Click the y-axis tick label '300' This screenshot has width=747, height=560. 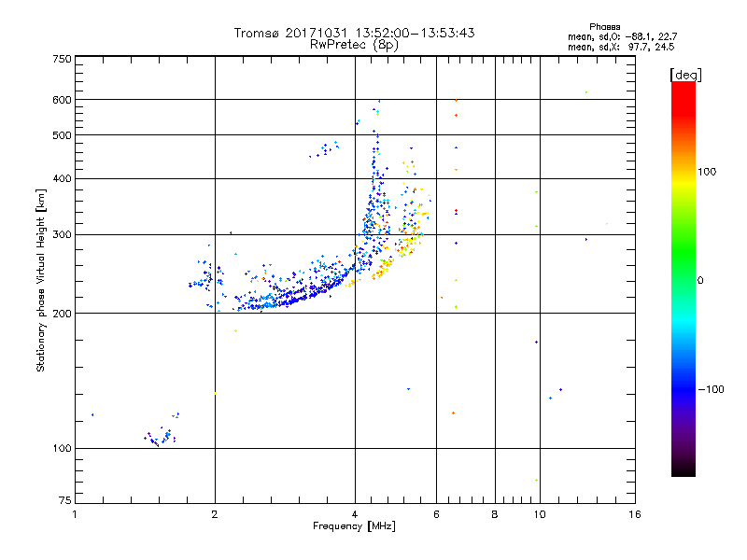tap(63, 234)
